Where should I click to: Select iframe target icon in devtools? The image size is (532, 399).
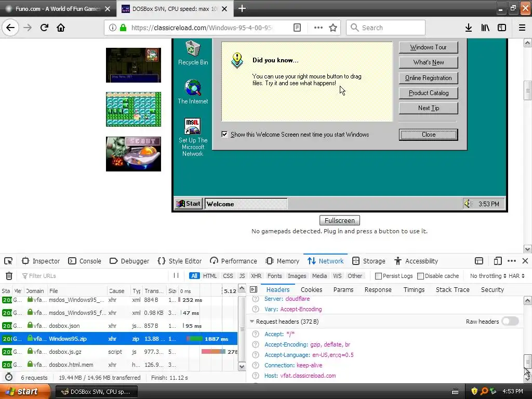(478, 261)
